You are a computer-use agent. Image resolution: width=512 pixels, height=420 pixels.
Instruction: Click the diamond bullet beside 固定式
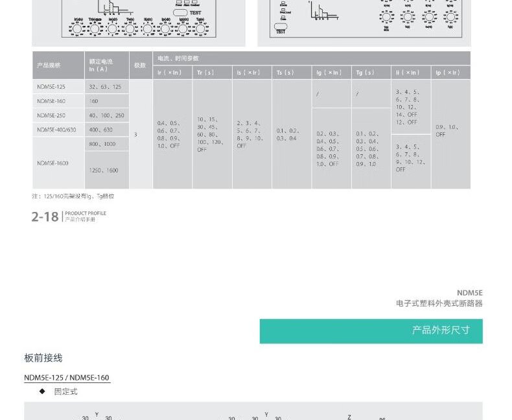pos(42,391)
